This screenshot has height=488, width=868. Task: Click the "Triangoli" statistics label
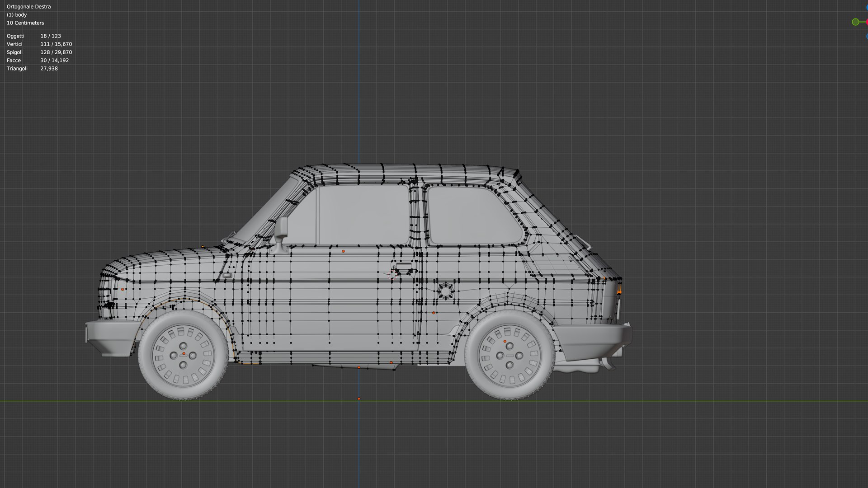point(17,69)
